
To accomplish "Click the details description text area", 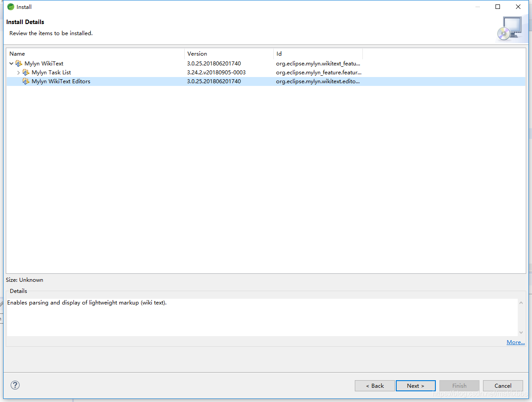I will [x=262, y=317].
